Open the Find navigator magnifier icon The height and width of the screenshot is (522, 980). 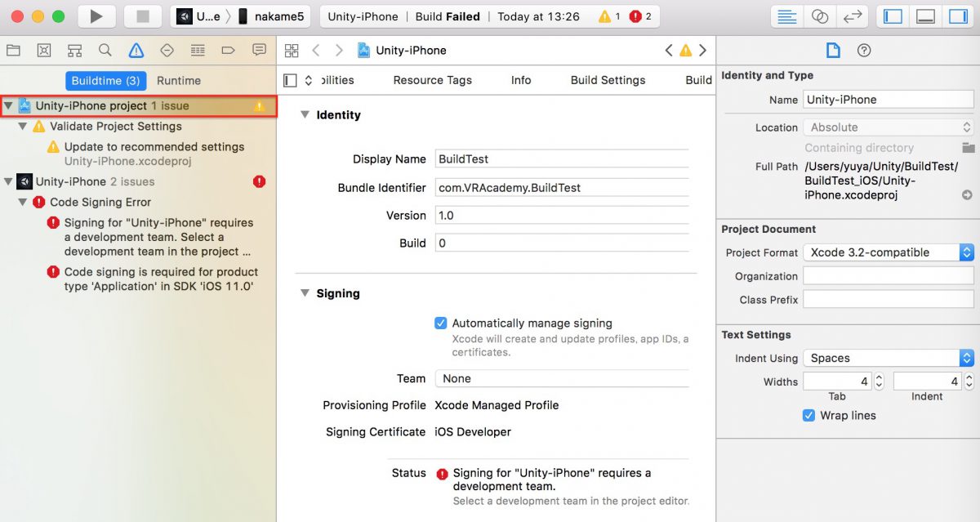pyautogui.click(x=105, y=51)
